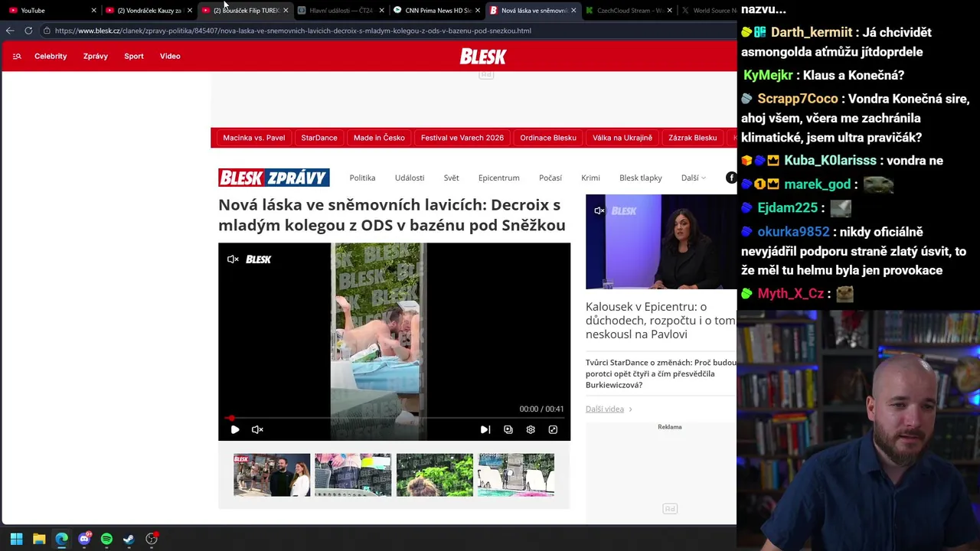Open the Zázrak Blesku topic
980x551 pixels.
[x=693, y=138]
